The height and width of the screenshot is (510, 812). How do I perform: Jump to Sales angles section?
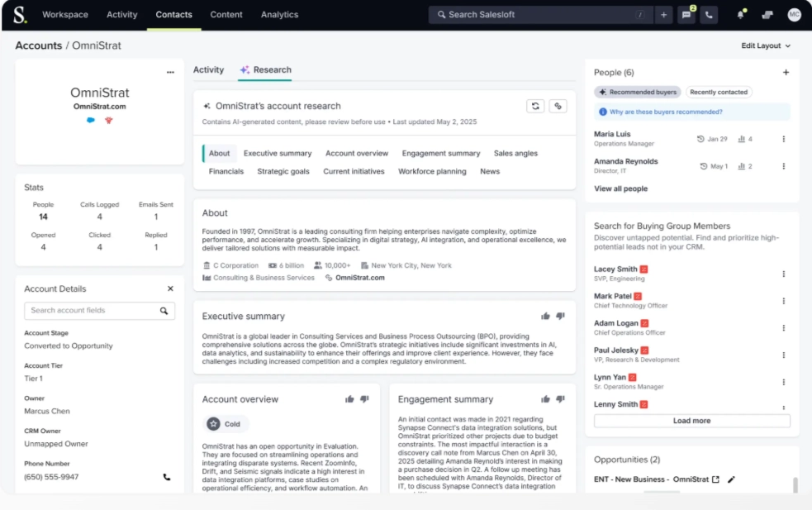515,154
